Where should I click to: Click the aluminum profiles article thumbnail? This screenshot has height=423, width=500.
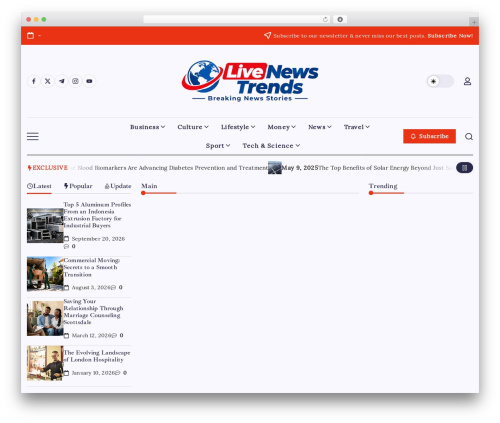coord(45,226)
